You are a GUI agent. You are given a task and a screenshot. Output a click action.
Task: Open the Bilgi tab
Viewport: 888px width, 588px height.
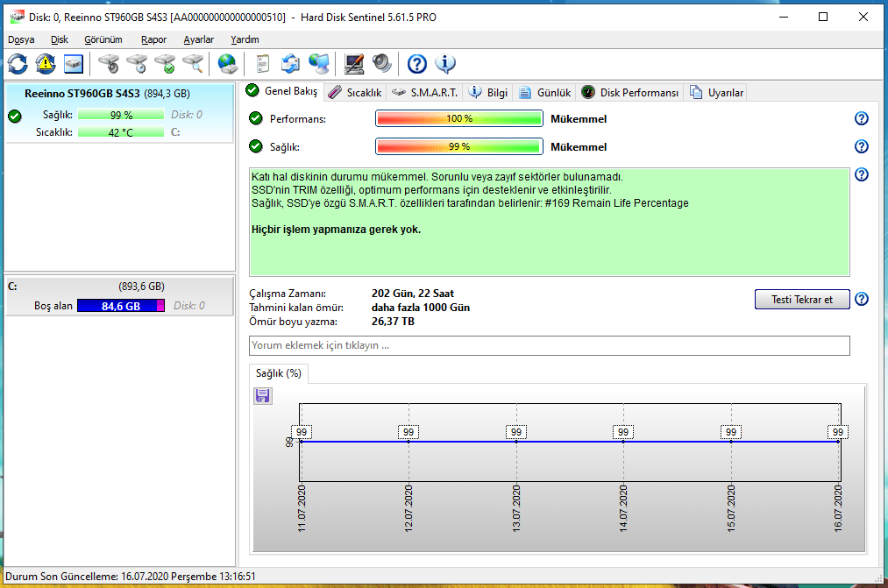tap(488, 93)
